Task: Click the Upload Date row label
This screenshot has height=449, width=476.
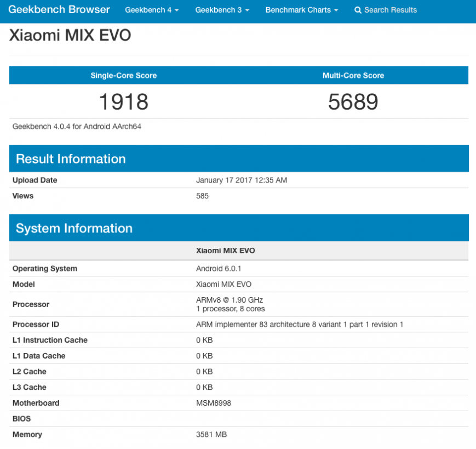Action: [35, 180]
